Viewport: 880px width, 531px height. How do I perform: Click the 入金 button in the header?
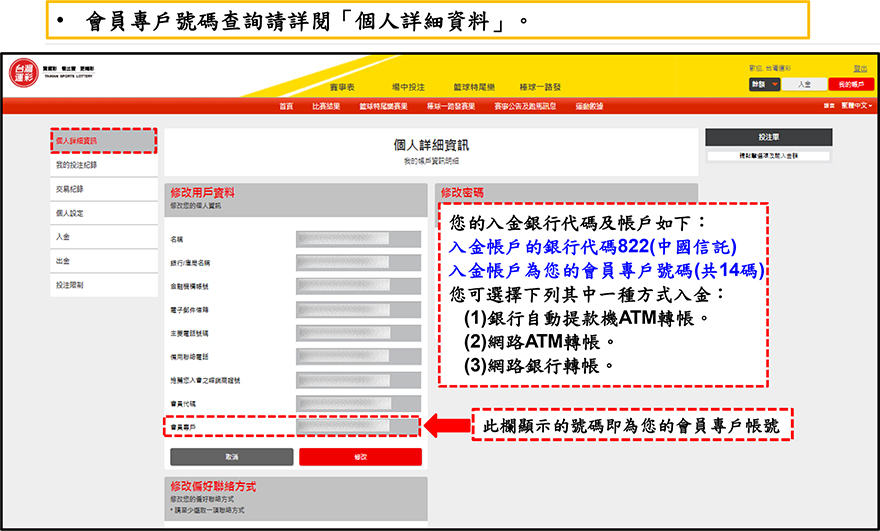pos(804,85)
